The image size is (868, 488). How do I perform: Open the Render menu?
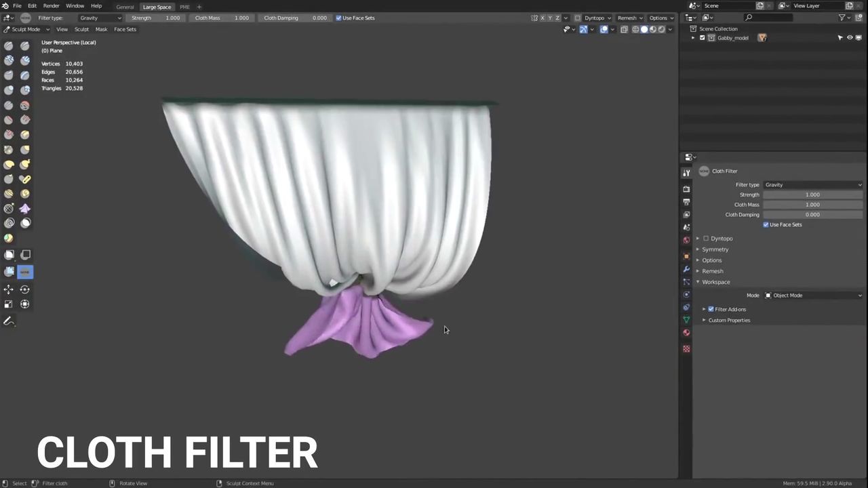point(51,5)
